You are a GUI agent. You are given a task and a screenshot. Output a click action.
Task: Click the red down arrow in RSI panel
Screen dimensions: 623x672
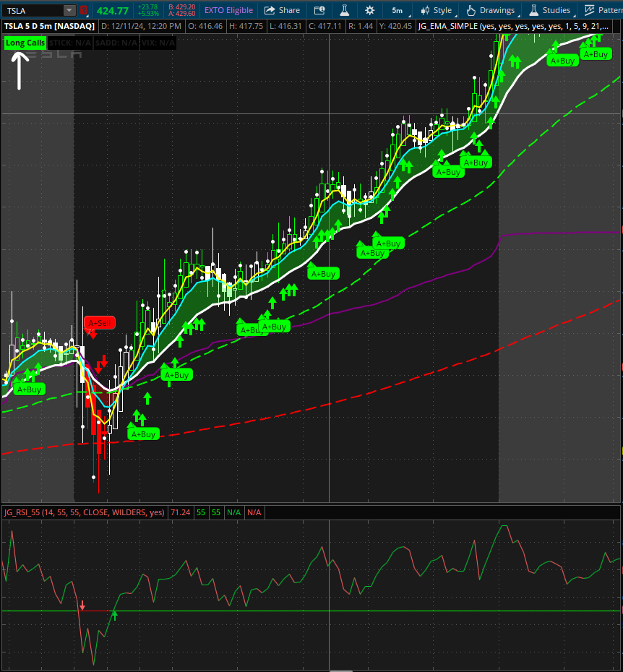click(82, 606)
